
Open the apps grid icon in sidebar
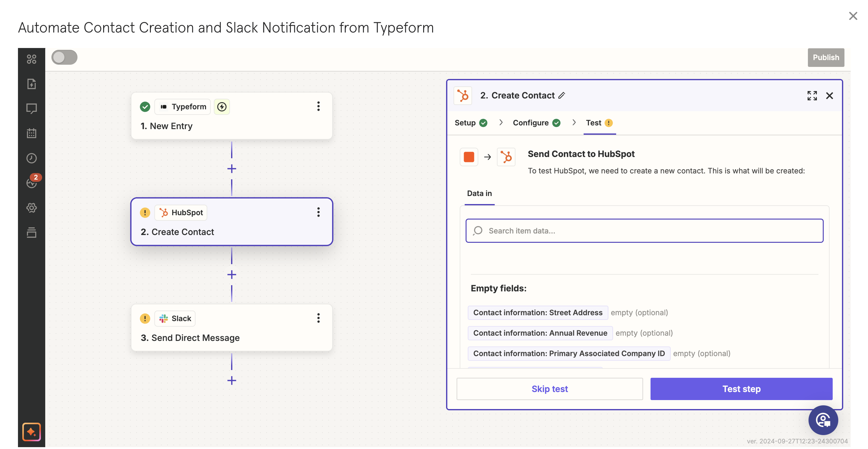(x=31, y=59)
